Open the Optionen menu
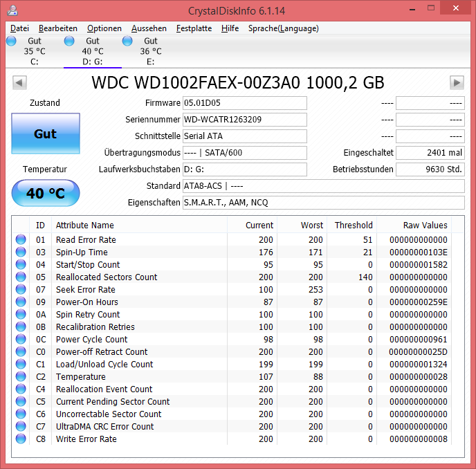 click(104, 28)
